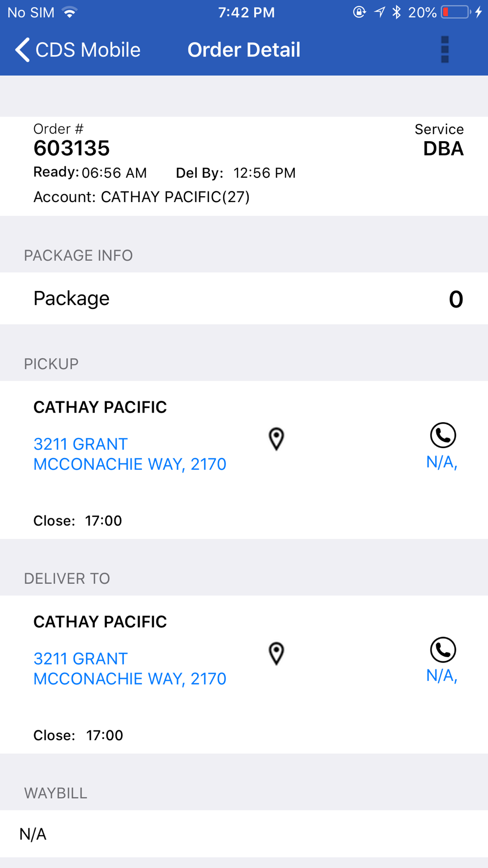Call the delivery contact phone icon
Image resolution: width=488 pixels, height=868 pixels.
click(x=443, y=650)
